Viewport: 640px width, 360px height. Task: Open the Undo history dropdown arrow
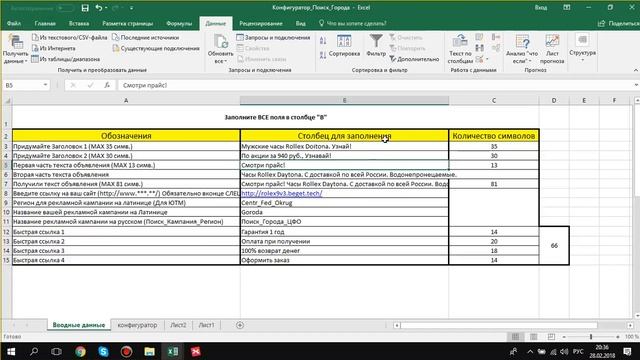(106, 8)
